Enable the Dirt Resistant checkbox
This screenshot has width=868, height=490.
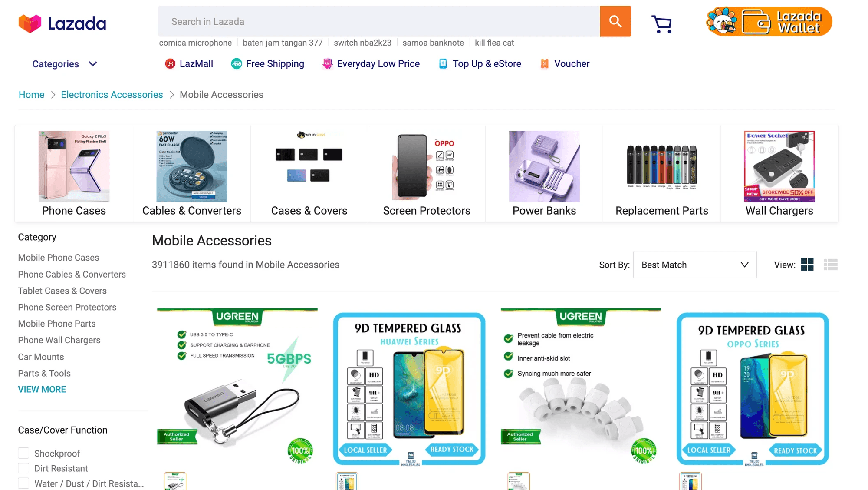pyautogui.click(x=23, y=468)
